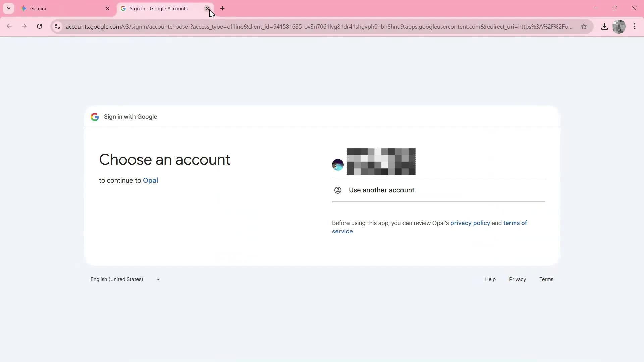Reload the current page
Viewport: 644px width, 362px height.
[40, 26]
